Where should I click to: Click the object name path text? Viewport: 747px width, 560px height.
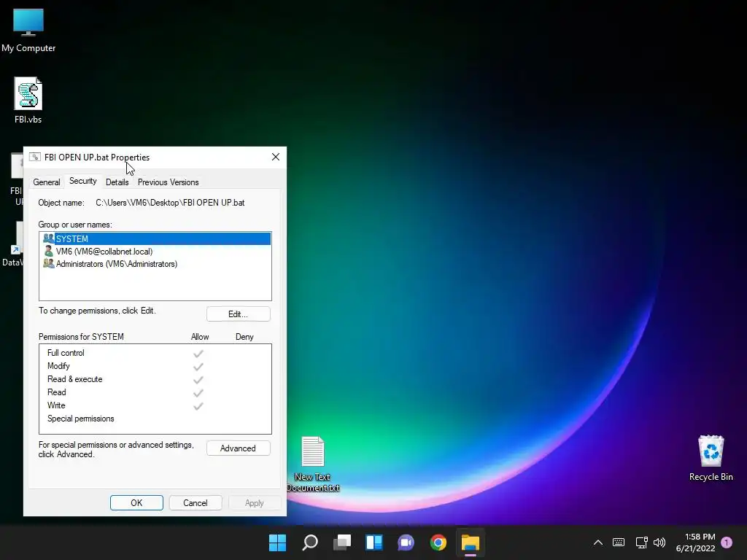(170, 203)
